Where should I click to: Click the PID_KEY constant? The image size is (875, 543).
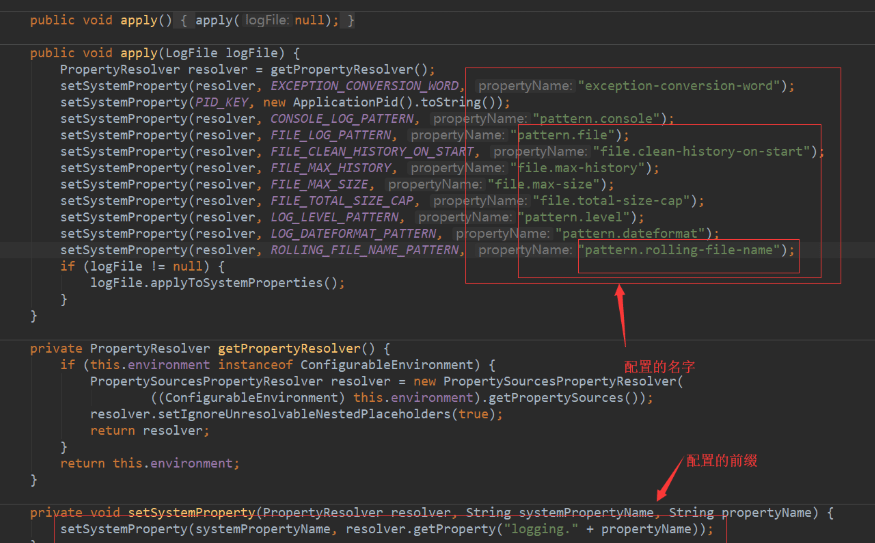click(x=222, y=103)
